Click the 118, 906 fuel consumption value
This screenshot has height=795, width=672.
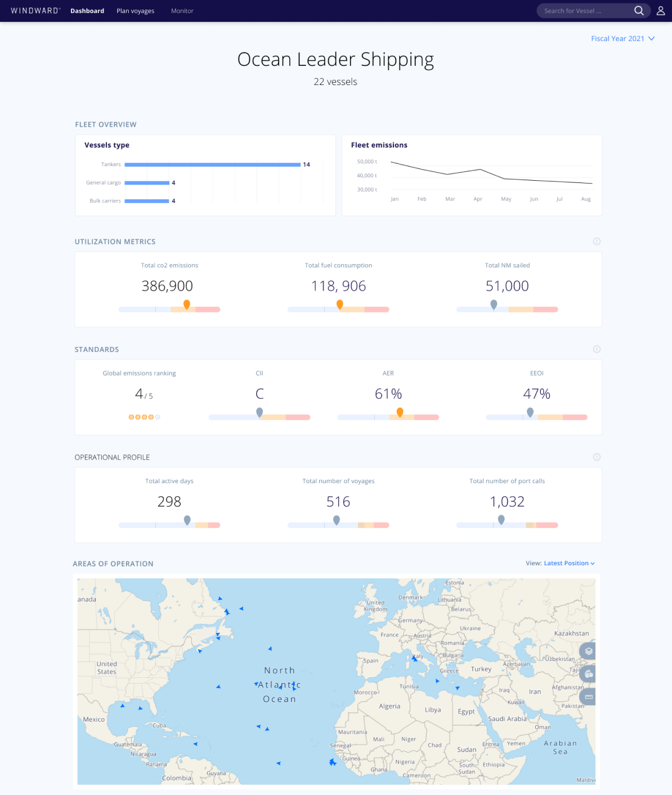(x=338, y=286)
